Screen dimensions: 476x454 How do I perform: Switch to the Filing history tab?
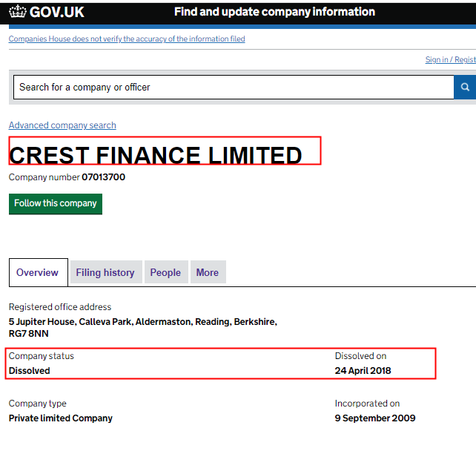[105, 272]
